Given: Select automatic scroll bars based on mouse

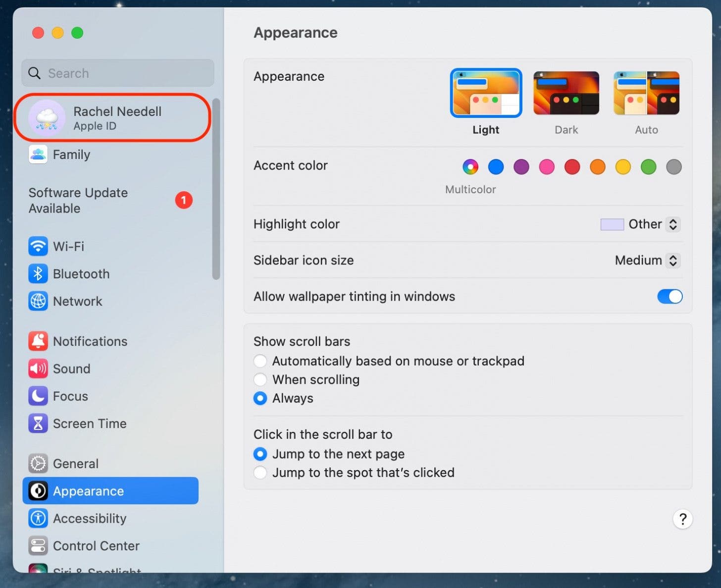Looking at the screenshot, I should tap(260, 361).
